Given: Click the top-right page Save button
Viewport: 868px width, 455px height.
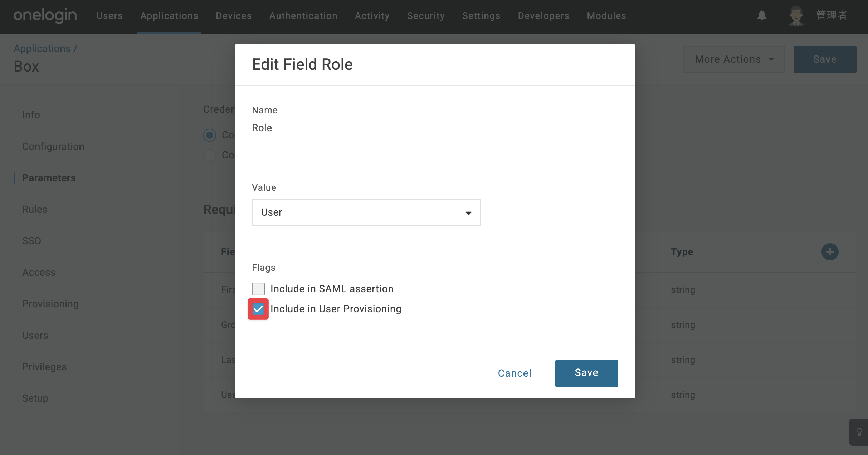Looking at the screenshot, I should pos(825,59).
